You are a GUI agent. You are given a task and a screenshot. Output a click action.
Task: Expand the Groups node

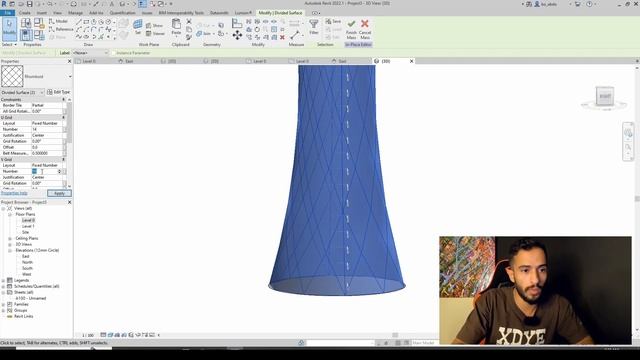pos(3,311)
